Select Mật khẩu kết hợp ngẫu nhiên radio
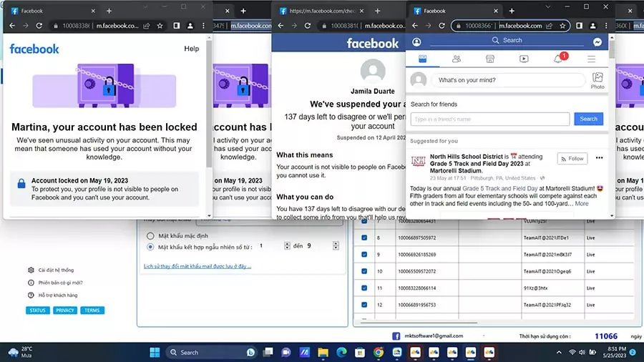Image resolution: width=644 pixels, height=362 pixels. [x=150, y=247]
